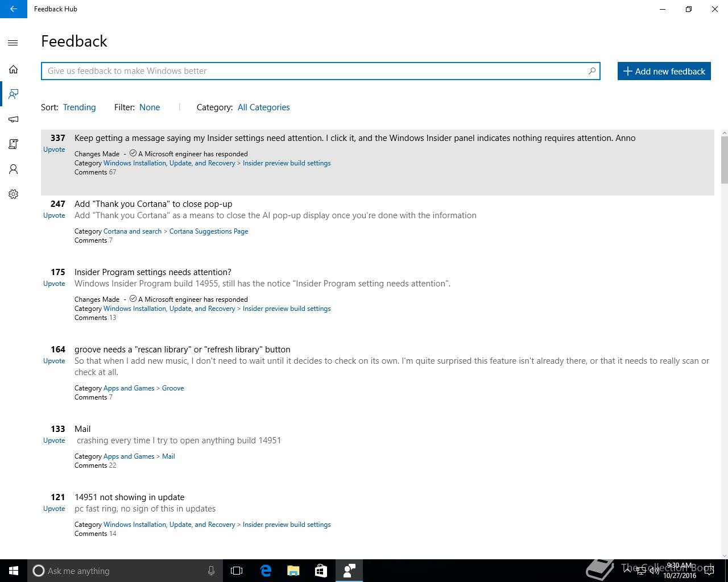Open Task View on taskbar

pyautogui.click(x=237, y=571)
